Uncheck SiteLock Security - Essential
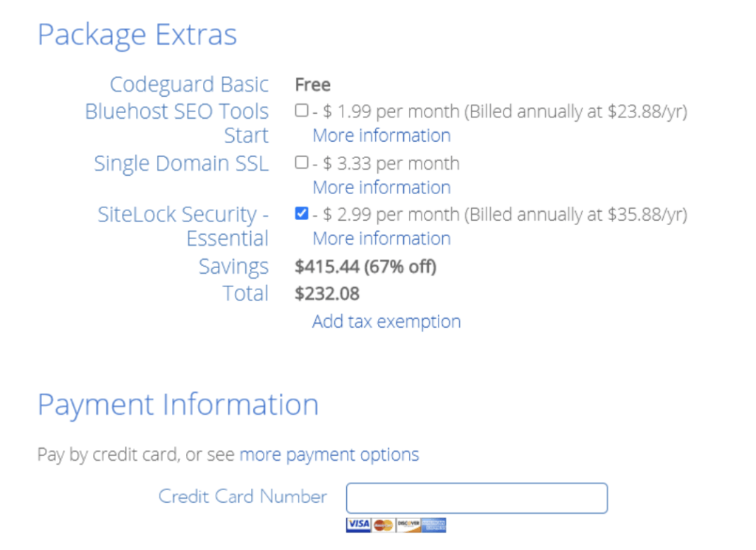Image resolution: width=756 pixels, height=550 pixels. tap(301, 214)
